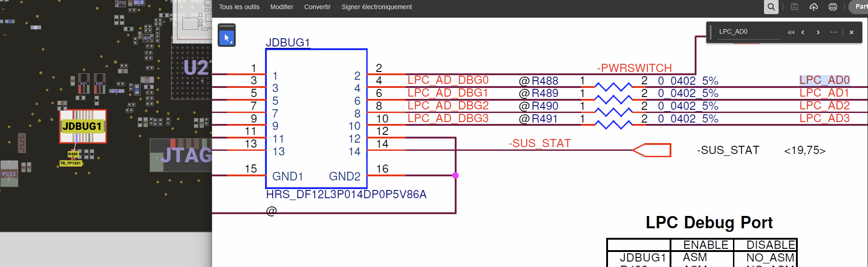Click the highlighted LPC_AD0 net label
Image resolution: width=868 pixels, height=267 pixels.
(825, 80)
